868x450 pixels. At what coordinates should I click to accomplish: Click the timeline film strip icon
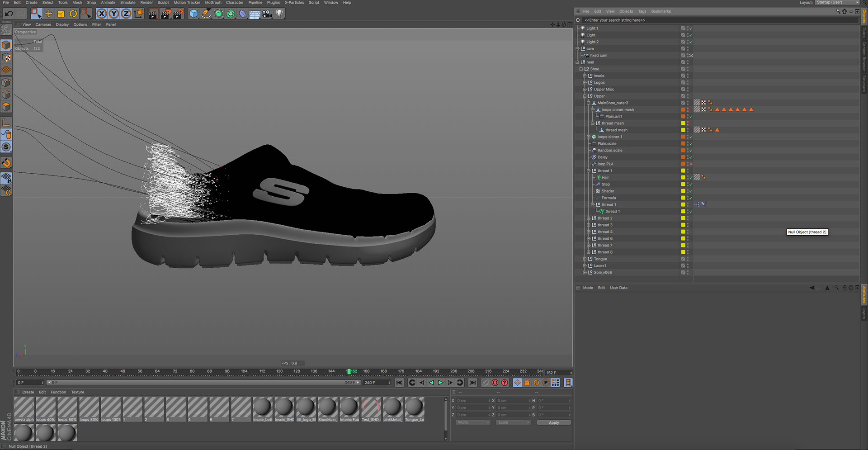[x=568, y=383]
